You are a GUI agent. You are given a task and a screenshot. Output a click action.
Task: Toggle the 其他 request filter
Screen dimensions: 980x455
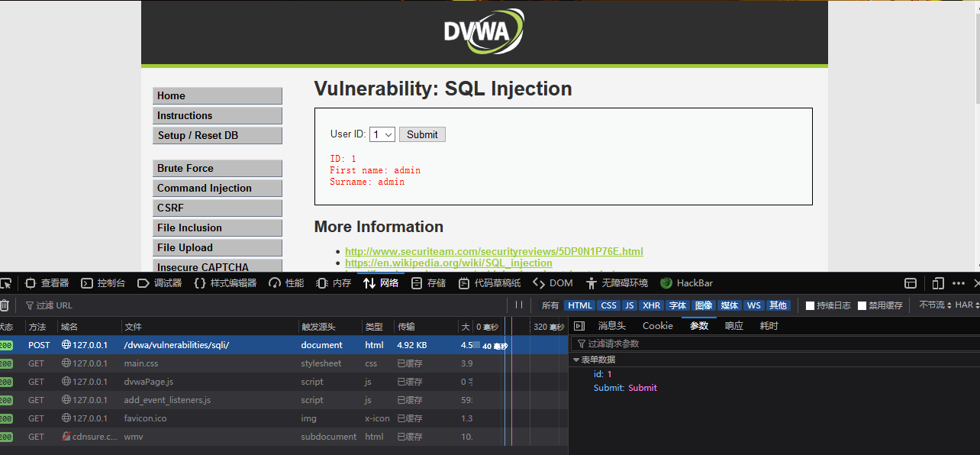click(x=778, y=305)
